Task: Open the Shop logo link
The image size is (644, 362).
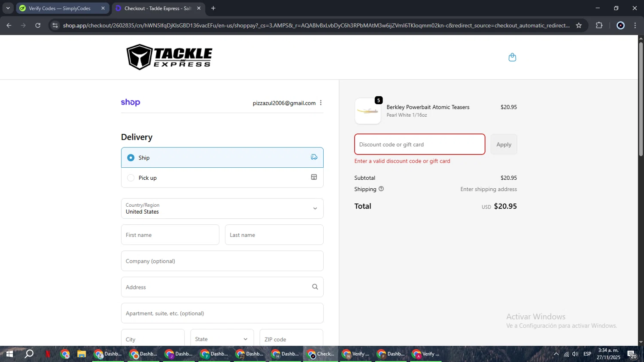Action: point(131,103)
